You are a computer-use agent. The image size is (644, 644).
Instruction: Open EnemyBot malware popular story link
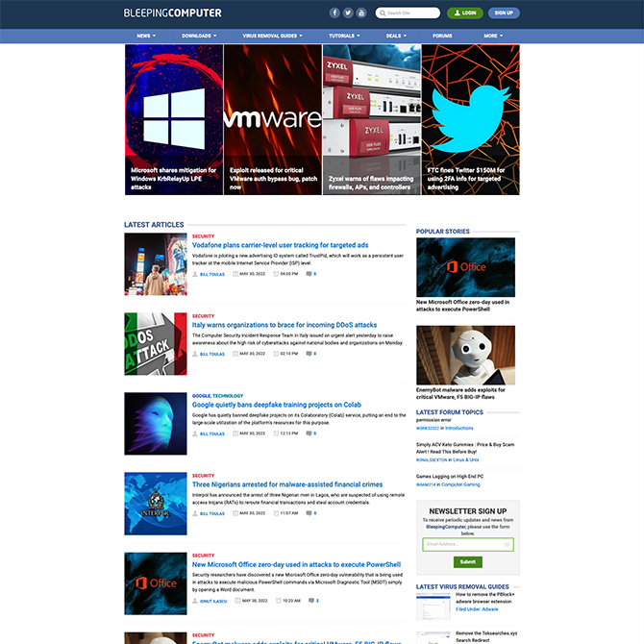(x=460, y=393)
